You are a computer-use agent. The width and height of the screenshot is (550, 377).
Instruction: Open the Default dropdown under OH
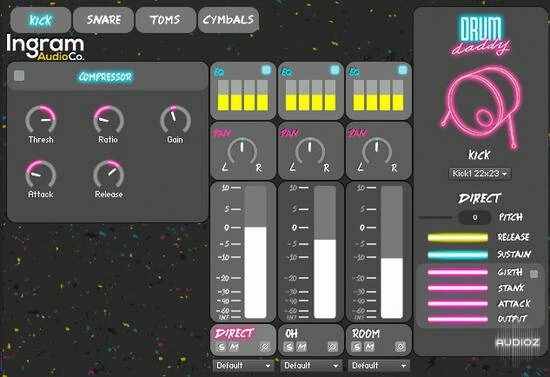tap(311, 365)
